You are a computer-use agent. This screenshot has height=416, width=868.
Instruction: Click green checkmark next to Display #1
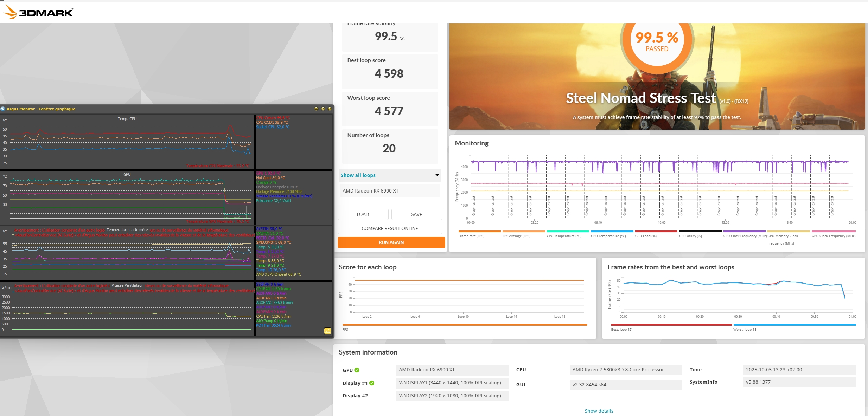tap(372, 383)
